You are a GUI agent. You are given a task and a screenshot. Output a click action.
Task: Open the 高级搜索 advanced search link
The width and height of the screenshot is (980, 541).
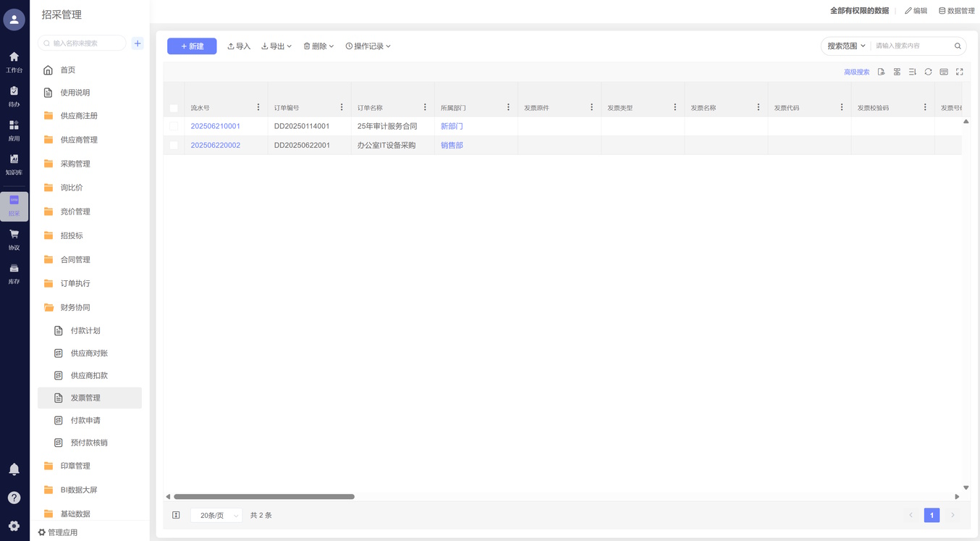pyautogui.click(x=856, y=72)
